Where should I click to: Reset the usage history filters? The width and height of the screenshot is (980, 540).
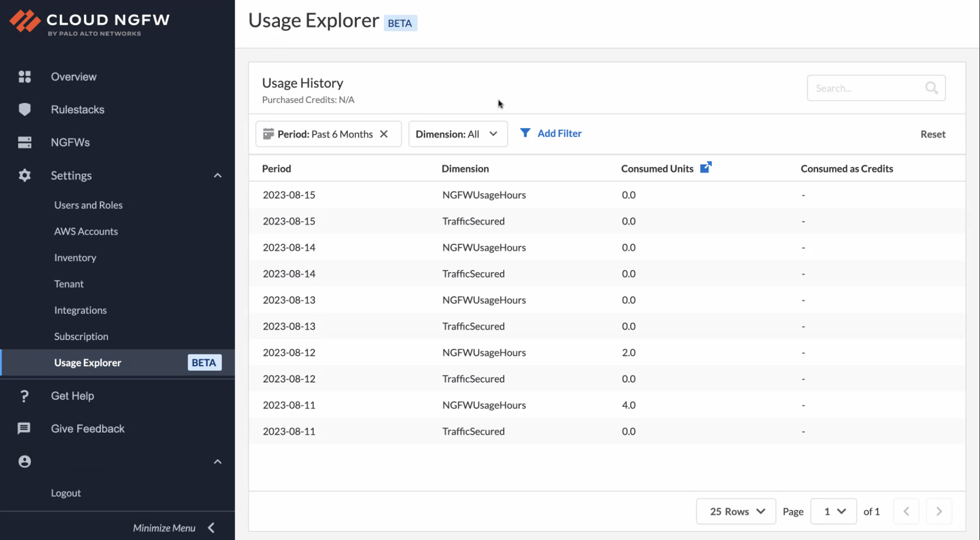(x=933, y=134)
